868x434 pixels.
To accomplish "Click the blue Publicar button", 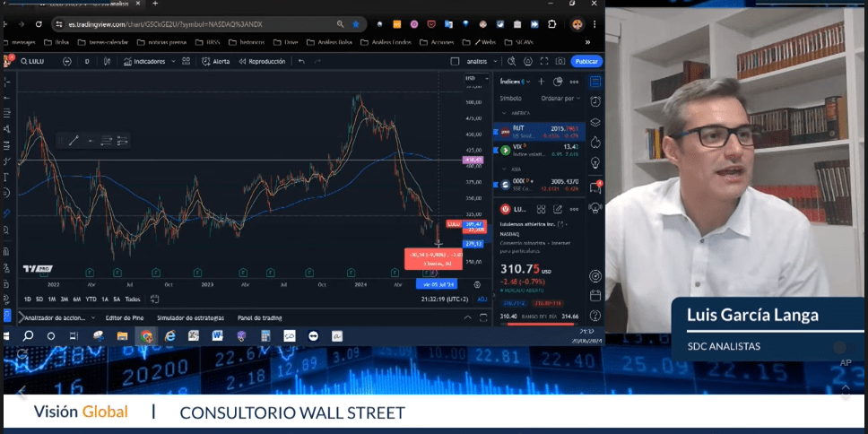I will tap(586, 61).
